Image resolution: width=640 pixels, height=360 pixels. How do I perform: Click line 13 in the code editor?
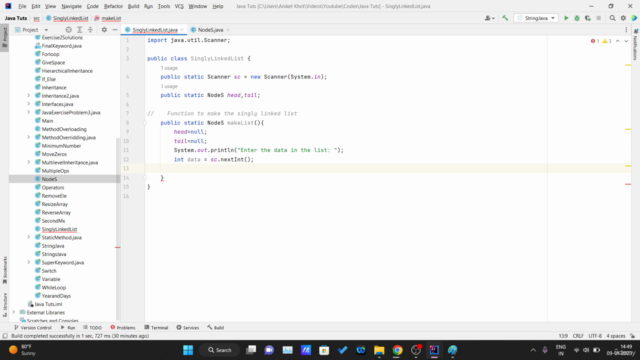346,168
